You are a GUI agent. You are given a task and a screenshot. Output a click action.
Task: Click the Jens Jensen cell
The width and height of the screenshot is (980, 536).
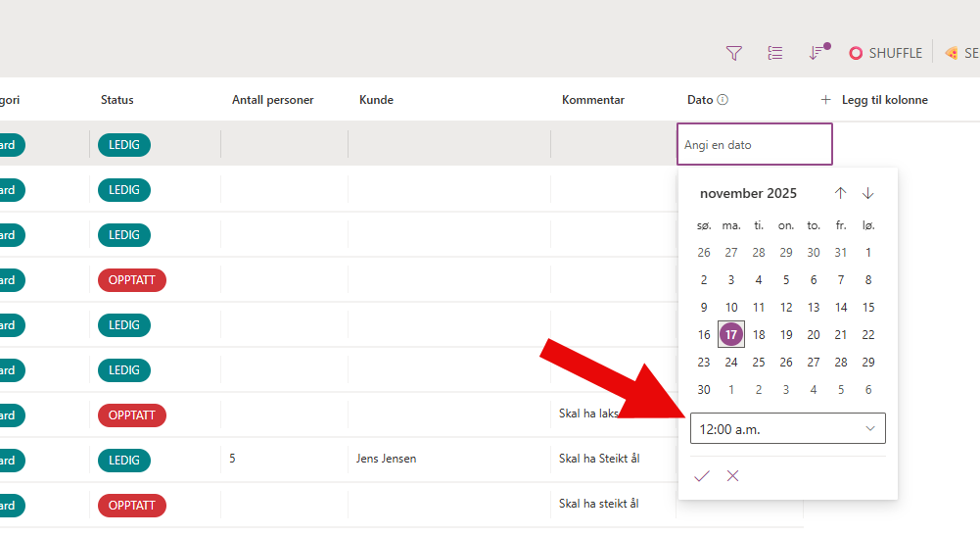387,459
